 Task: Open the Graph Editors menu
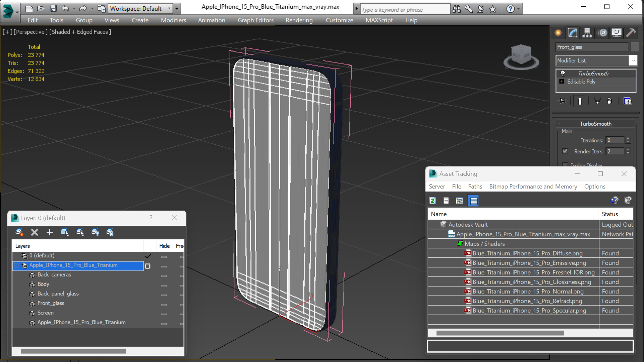click(255, 20)
